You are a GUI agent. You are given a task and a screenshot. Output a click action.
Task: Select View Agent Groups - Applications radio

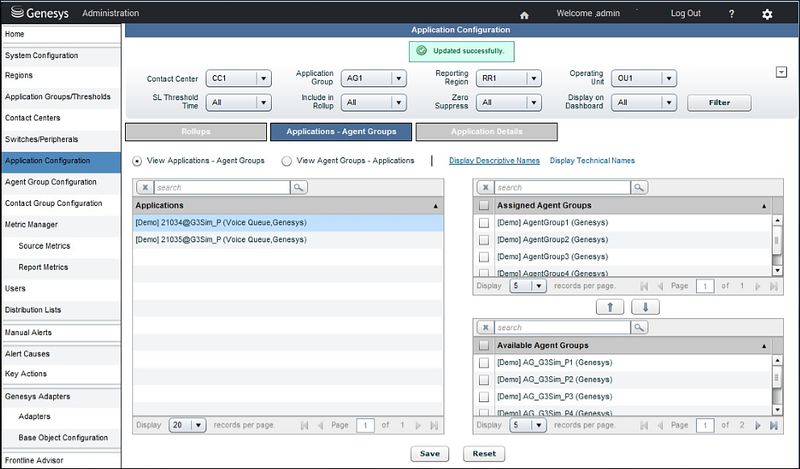pyautogui.click(x=287, y=161)
